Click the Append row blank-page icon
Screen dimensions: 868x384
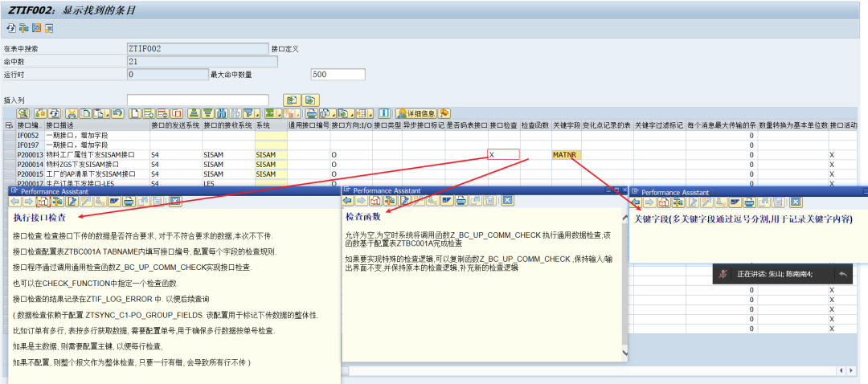click(135, 113)
